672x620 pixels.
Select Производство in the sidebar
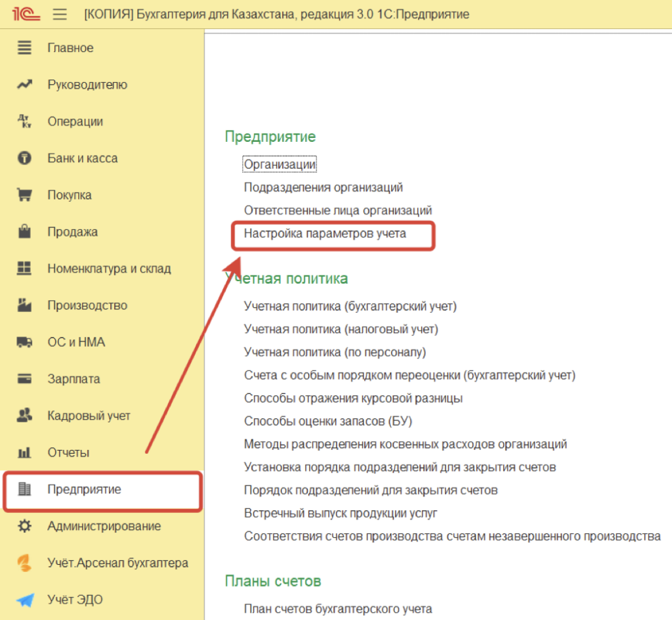(x=87, y=305)
